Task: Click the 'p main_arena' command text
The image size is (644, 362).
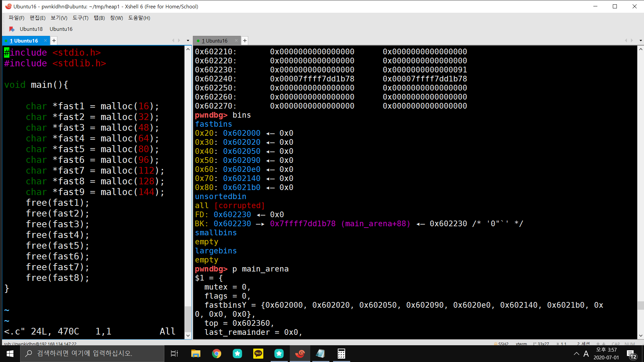Action: coord(260,269)
